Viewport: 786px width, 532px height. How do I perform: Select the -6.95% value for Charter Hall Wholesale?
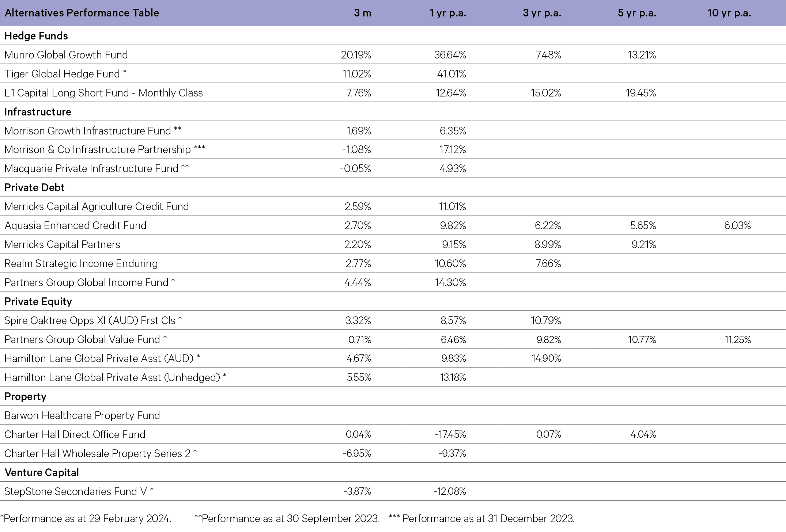point(357,453)
